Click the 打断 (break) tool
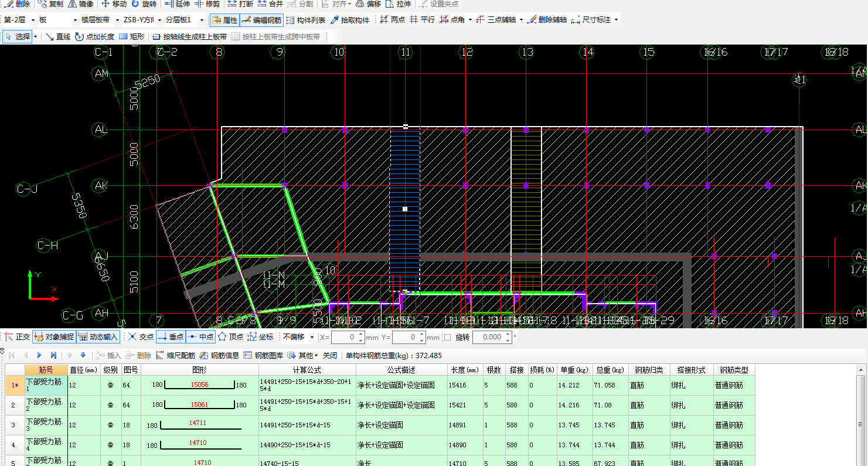Screen dimensions: 868x466 (x=240, y=4)
